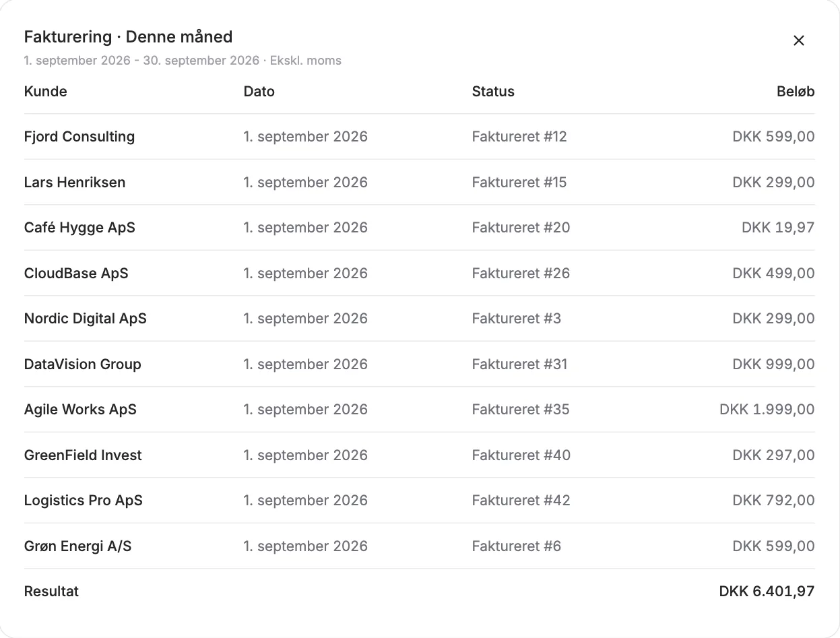Screen dimensions: 840x638
Task: Select the DataVision Group row
Action: coord(419,364)
